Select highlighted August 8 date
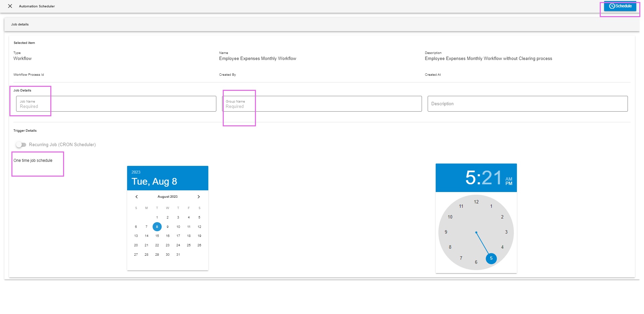 click(157, 227)
